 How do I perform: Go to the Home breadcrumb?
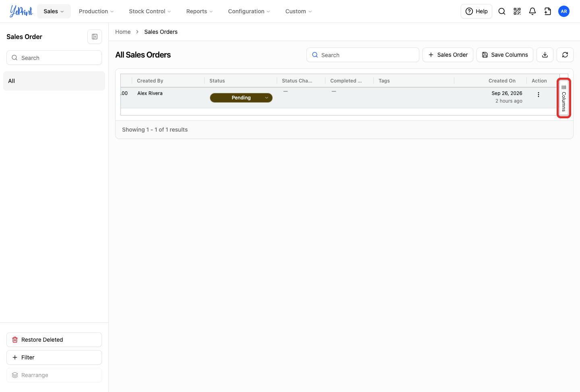tap(123, 32)
